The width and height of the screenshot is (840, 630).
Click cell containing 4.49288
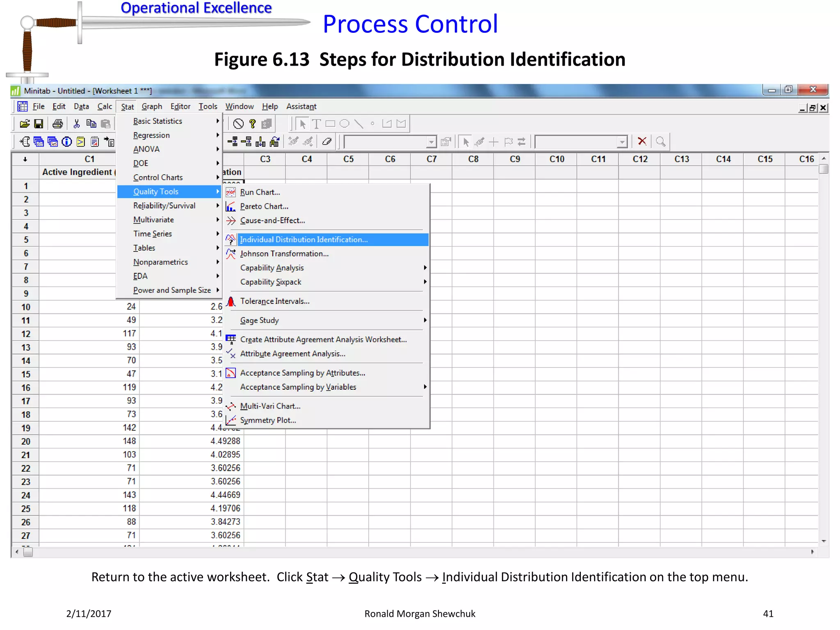click(x=192, y=441)
